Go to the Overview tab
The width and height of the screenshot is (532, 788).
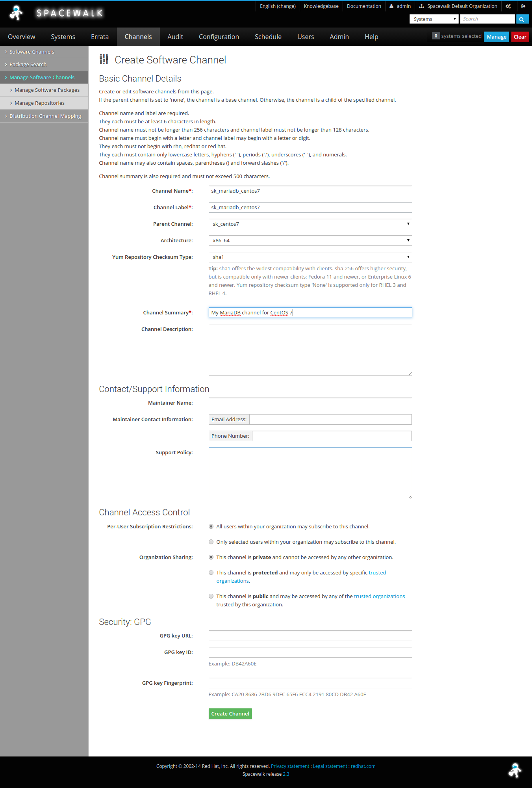[22, 37]
